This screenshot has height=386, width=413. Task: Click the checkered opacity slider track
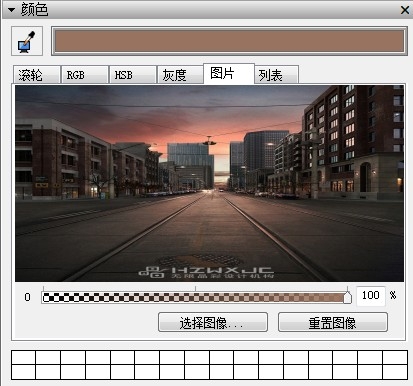(x=195, y=297)
